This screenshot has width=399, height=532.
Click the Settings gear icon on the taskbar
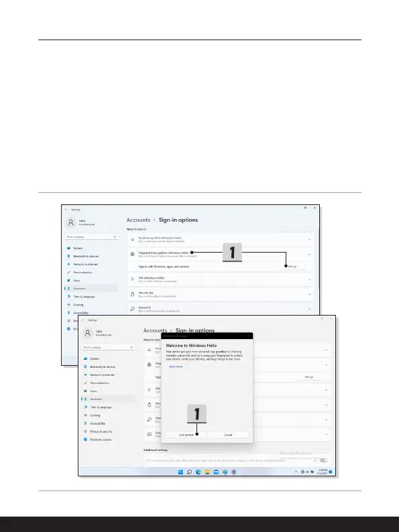233,472
